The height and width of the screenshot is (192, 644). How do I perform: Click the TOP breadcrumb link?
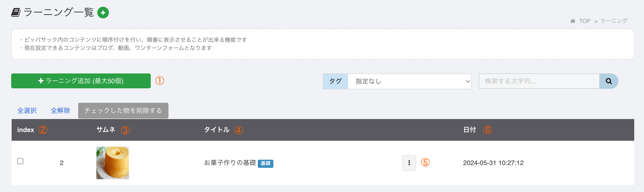tap(585, 21)
